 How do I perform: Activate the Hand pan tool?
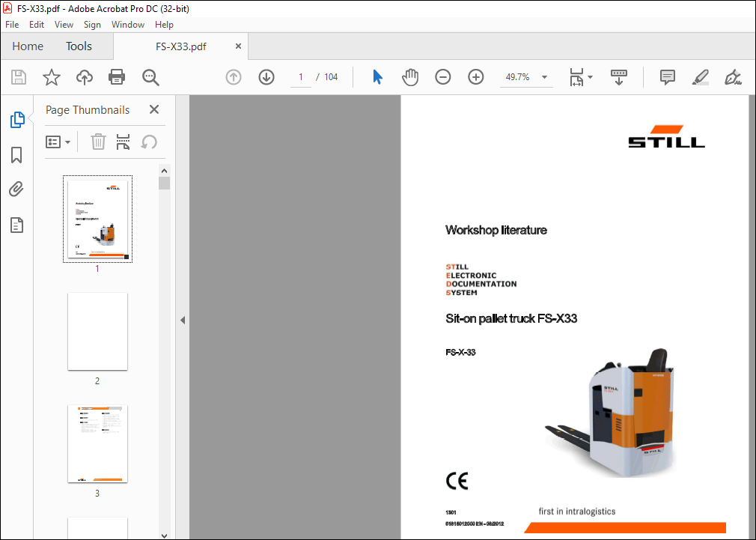pos(410,77)
